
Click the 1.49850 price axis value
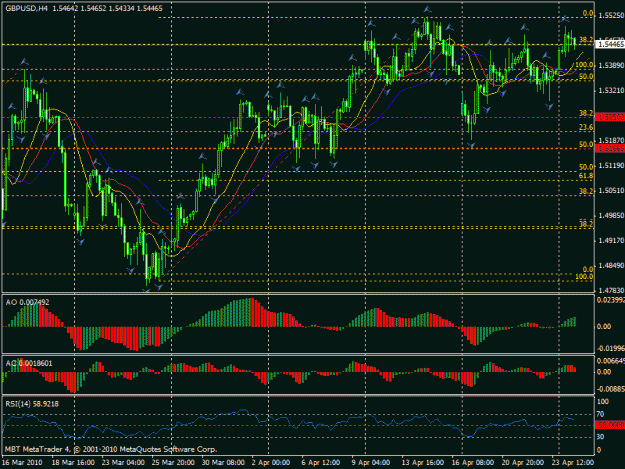(x=611, y=216)
